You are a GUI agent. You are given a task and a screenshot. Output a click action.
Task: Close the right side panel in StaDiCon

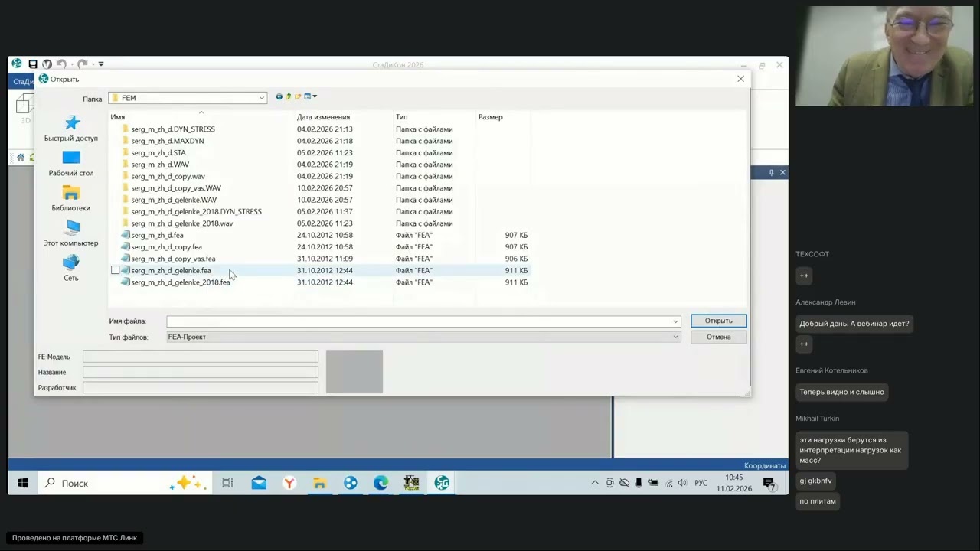pyautogui.click(x=782, y=173)
